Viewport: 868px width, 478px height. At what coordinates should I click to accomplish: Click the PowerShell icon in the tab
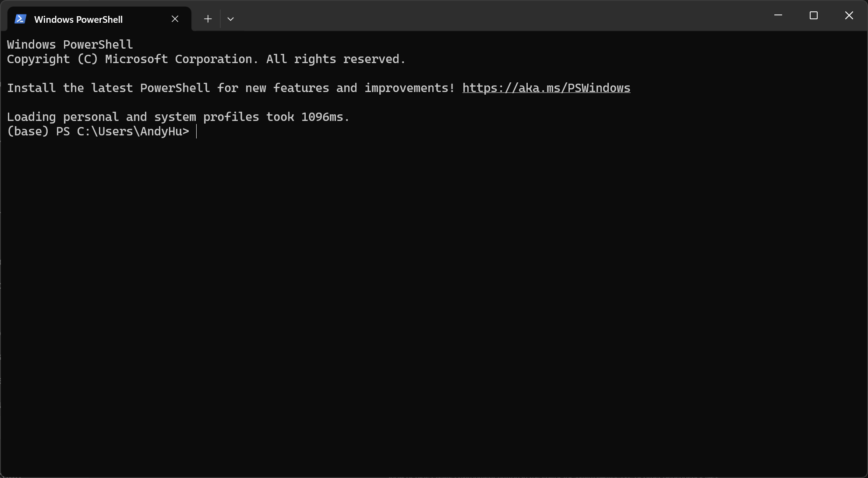(x=21, y=19)
